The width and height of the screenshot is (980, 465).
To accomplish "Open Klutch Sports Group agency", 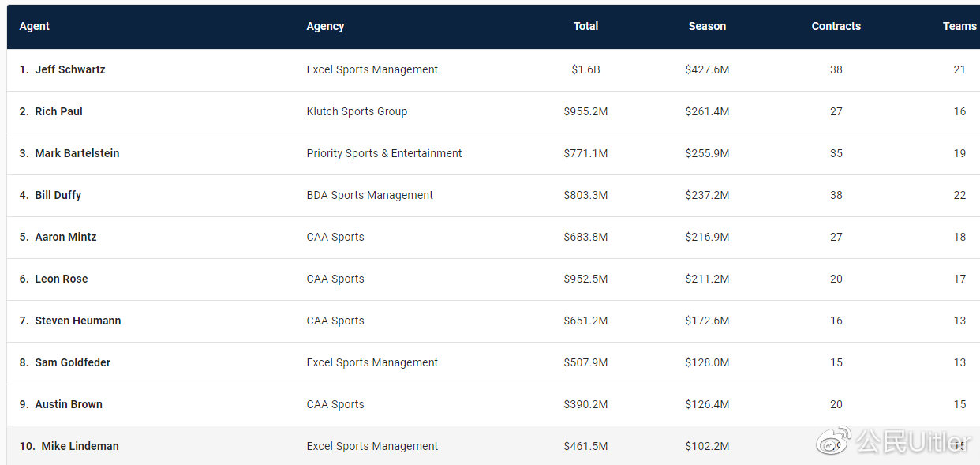I will pyautogui.click(x=357, y=111).
